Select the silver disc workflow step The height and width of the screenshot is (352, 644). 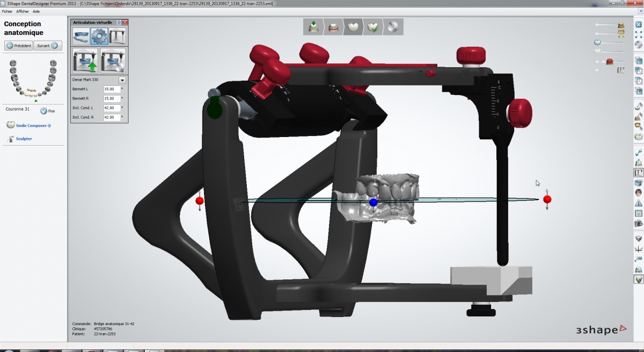tap(392, 26)
